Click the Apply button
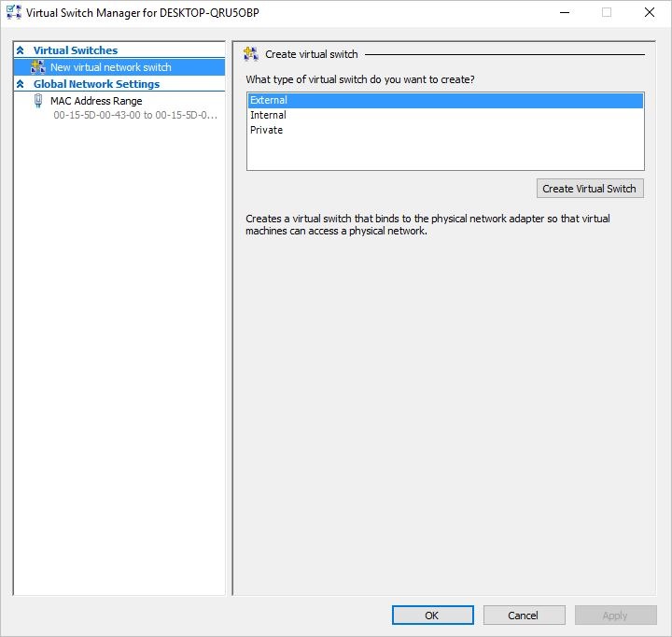This screenshot has height=637, width=672. (x=615, y=616)
